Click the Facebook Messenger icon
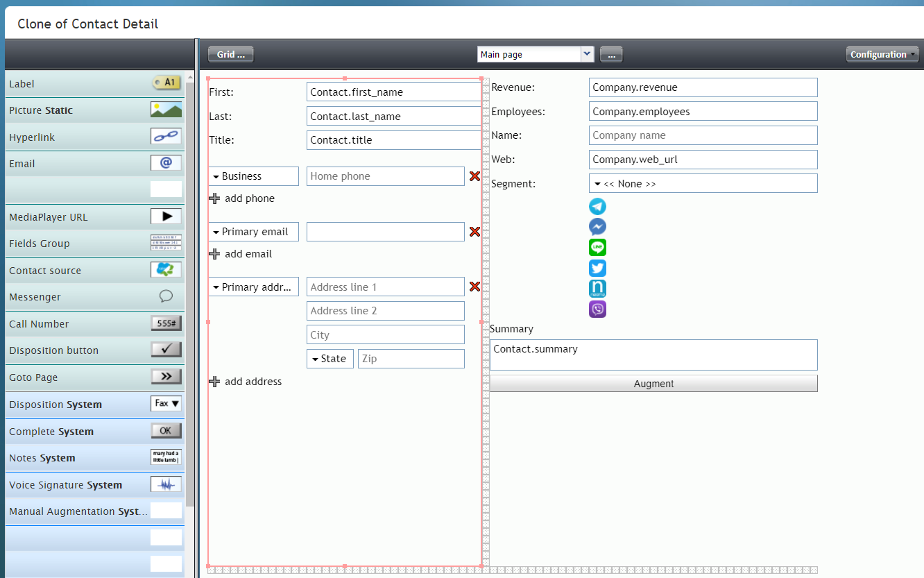This screenshot has height=578, width=924. tap(597, 226)
